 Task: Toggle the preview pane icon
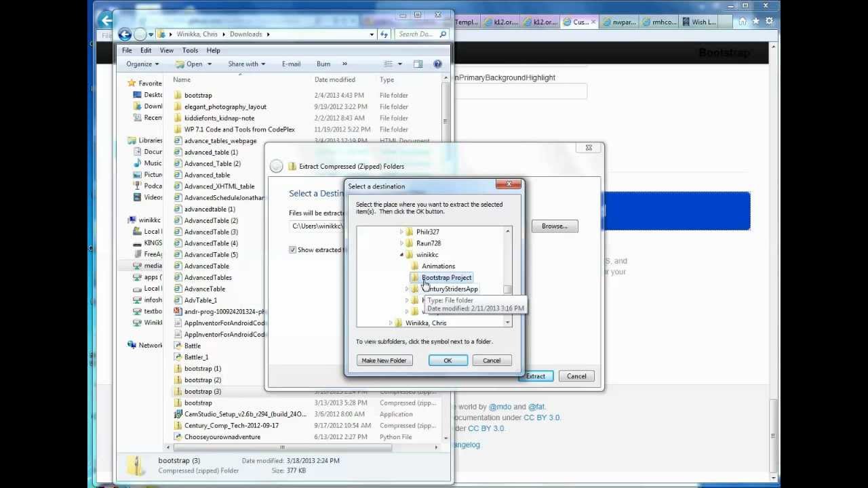(x=418, y=64)
